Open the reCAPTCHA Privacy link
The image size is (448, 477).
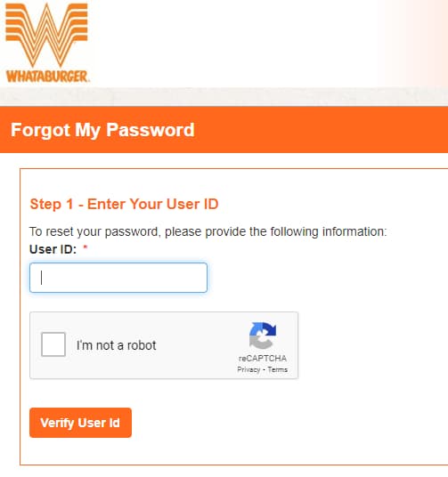(x=248, y=369)
